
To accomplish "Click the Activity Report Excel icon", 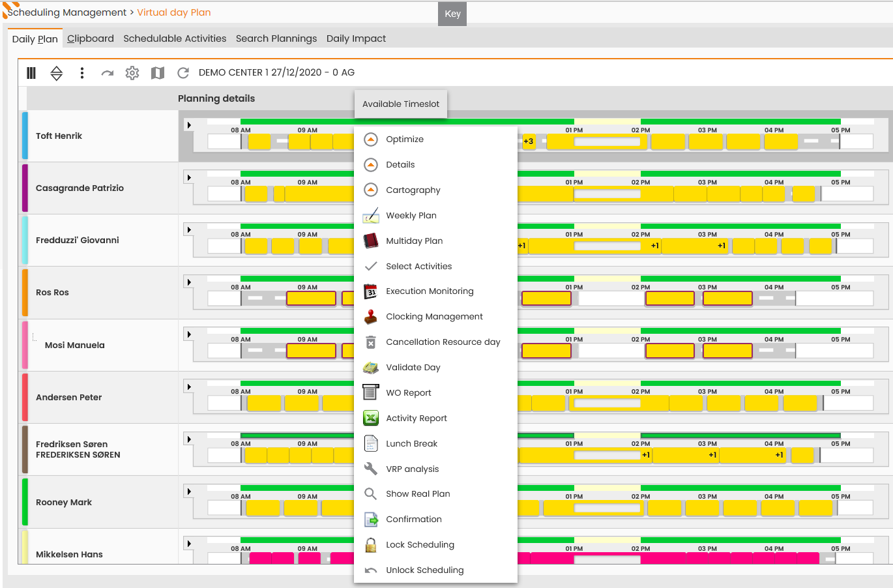I will coord(371,419).
